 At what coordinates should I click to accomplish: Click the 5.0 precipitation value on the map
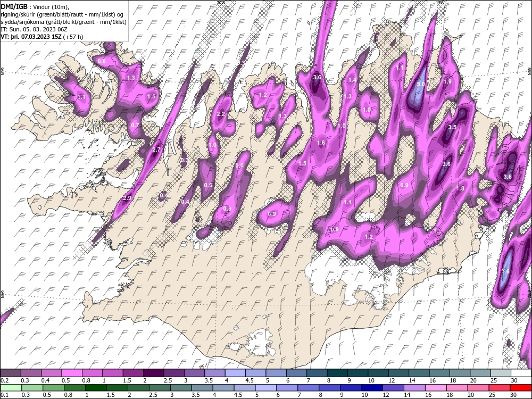pyautogui.click(x=421, y=84)
